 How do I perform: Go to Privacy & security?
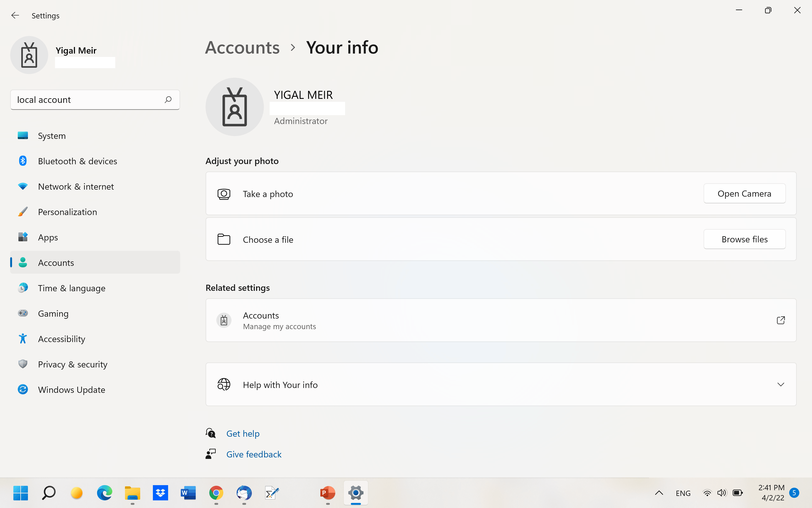(x=95, y=364)
